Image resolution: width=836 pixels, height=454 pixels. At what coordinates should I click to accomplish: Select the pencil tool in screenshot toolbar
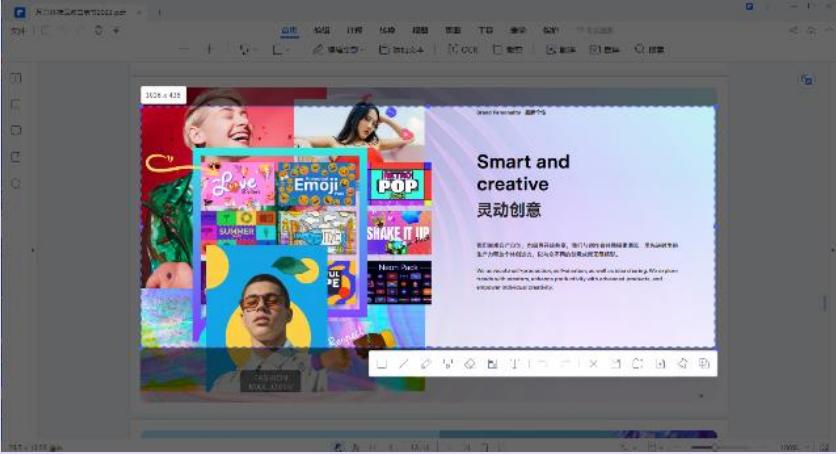(425, 364)
